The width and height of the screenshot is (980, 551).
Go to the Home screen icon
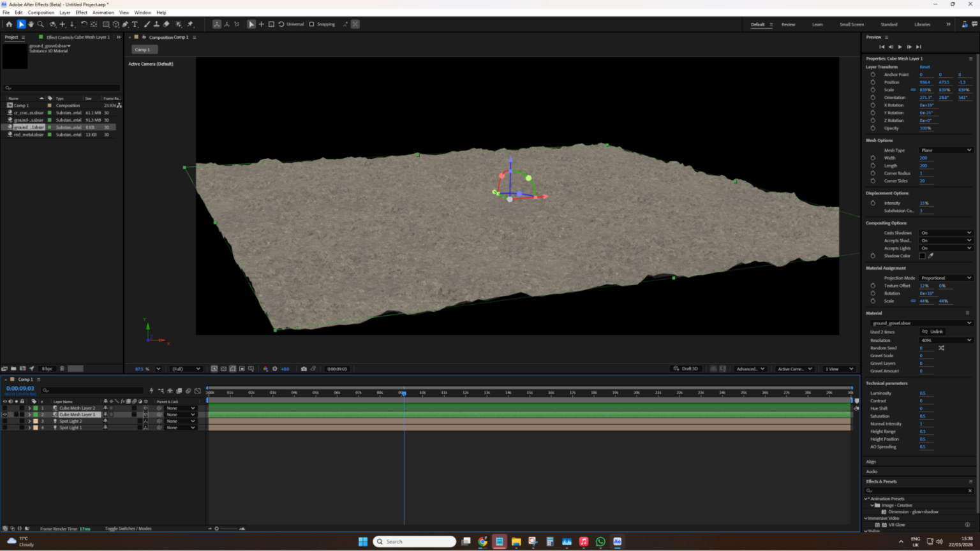9,24
